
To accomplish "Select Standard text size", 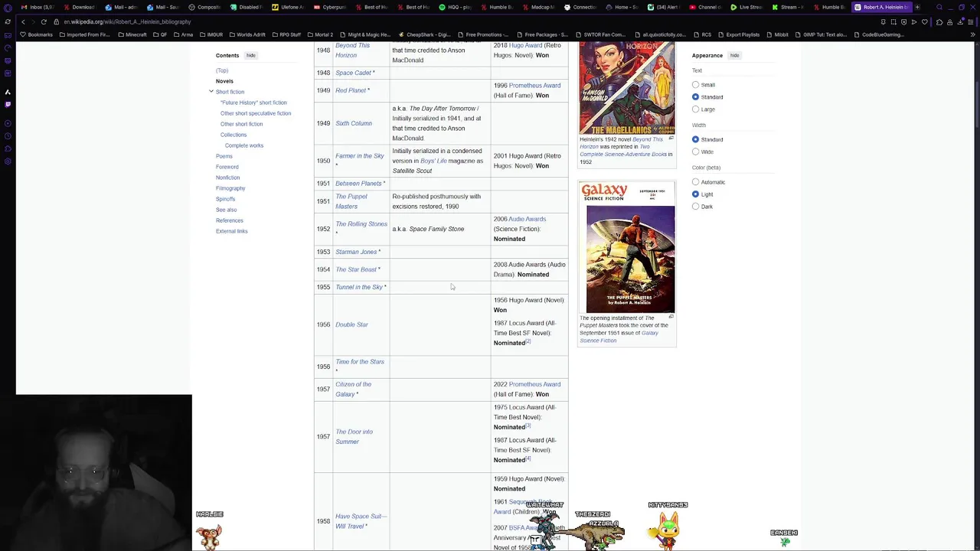I will pyautogui.click(x=696, y=97).
